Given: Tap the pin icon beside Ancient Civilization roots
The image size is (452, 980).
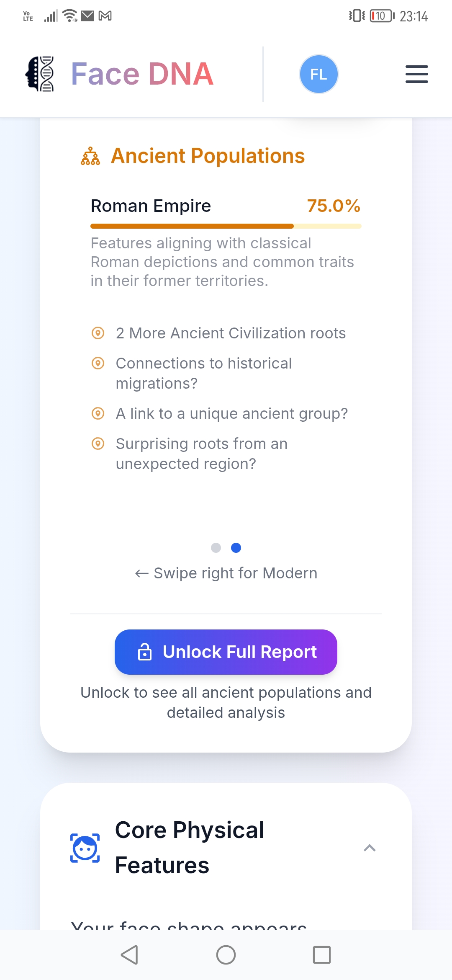Looking at the screenshot, I should 98,333.
